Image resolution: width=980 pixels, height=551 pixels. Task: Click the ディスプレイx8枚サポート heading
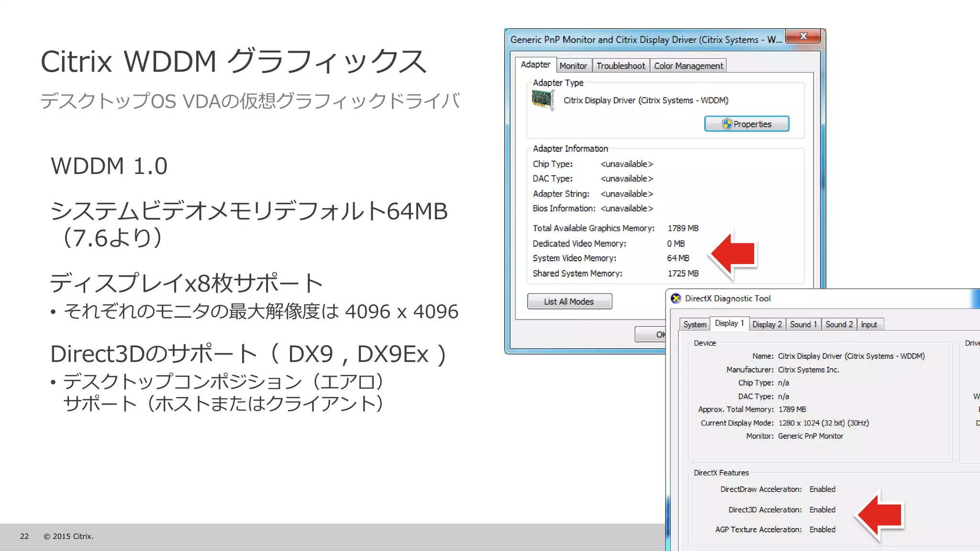[x=187, y=283]
